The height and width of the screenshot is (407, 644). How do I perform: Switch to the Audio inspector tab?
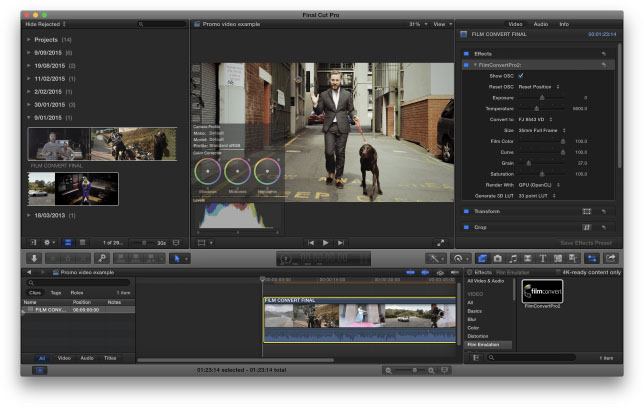540,24
